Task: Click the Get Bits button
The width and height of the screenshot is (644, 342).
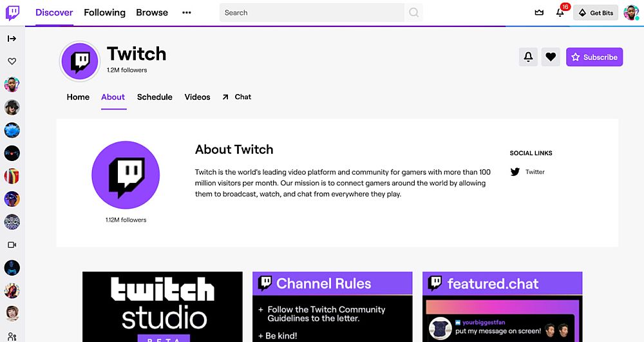Action: point(596,13)
